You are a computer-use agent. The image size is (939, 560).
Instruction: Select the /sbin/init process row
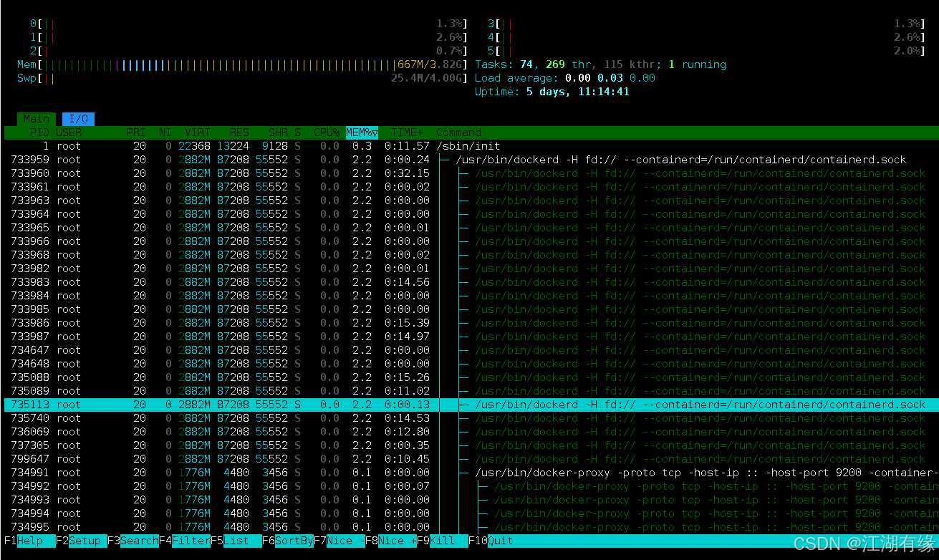(471, 146)
